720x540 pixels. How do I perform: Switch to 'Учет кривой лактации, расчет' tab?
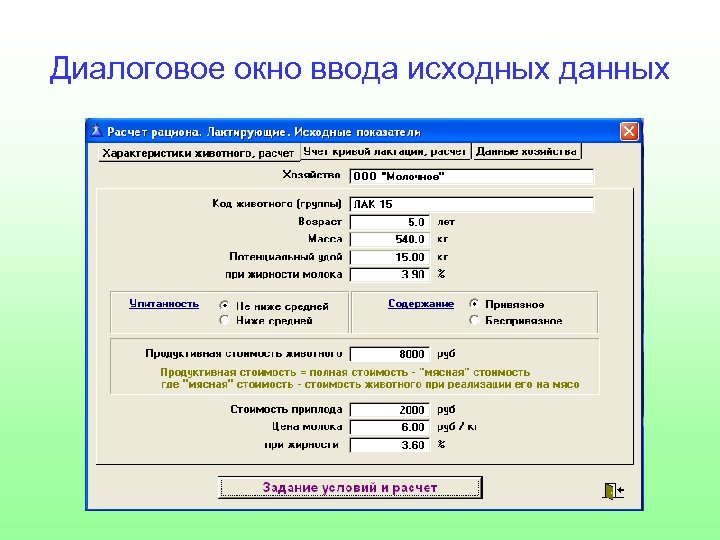385,152
